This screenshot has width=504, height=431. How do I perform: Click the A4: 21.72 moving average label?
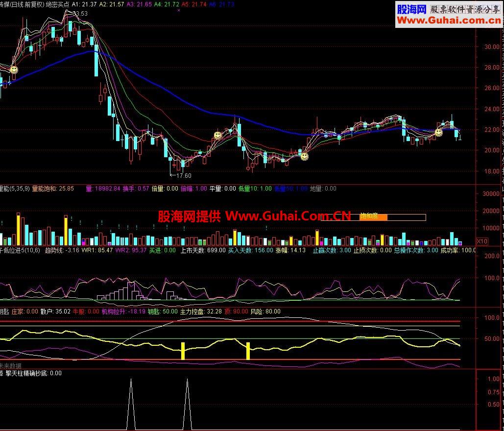(x=167, y=4)
